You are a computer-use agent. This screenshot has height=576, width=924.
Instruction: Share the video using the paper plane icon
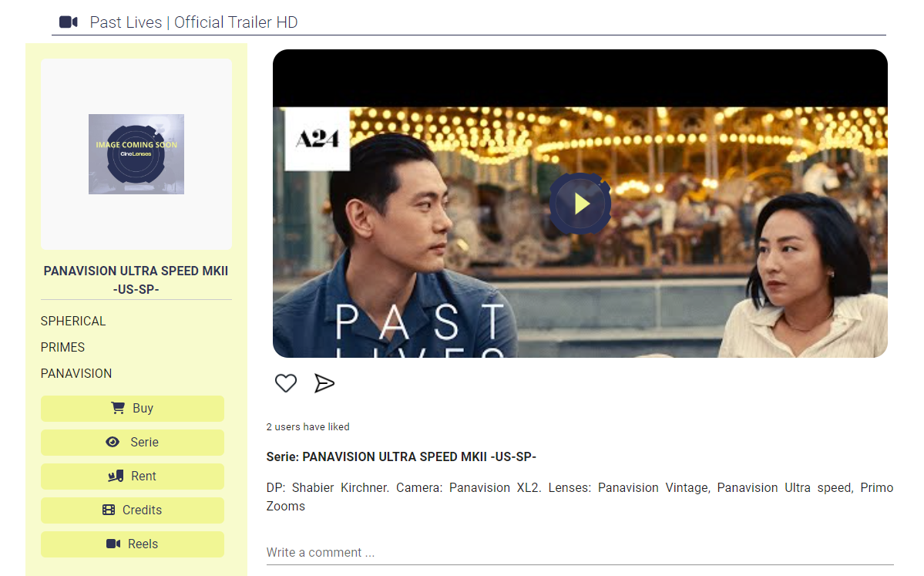click(324, 383)
